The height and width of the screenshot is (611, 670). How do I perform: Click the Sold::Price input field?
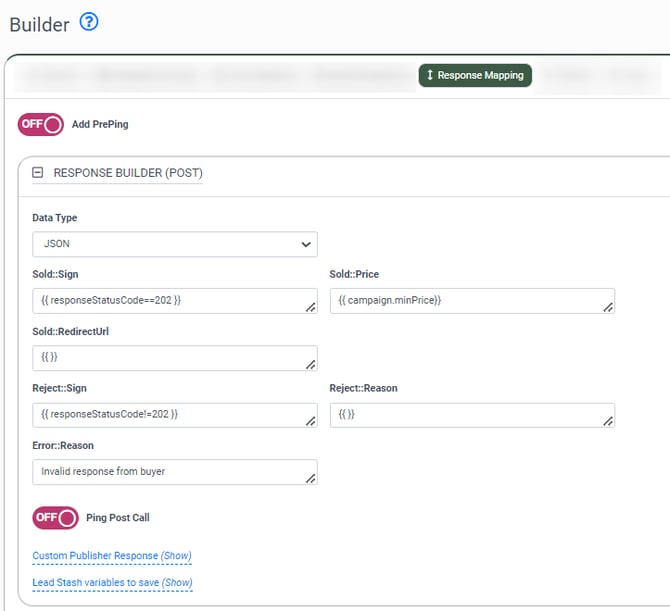click(x=467, y=300)
